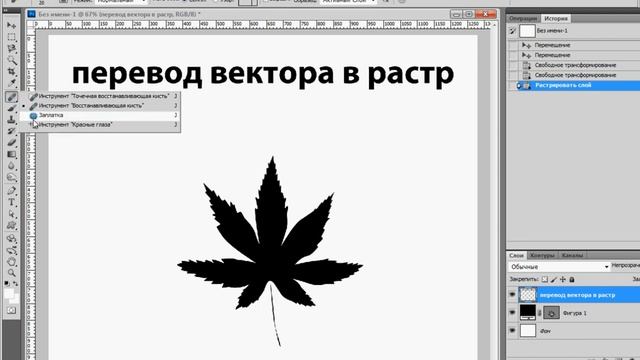Select the Фон layer name
Screen dimensions: 640x360
[x=545, y=331]
